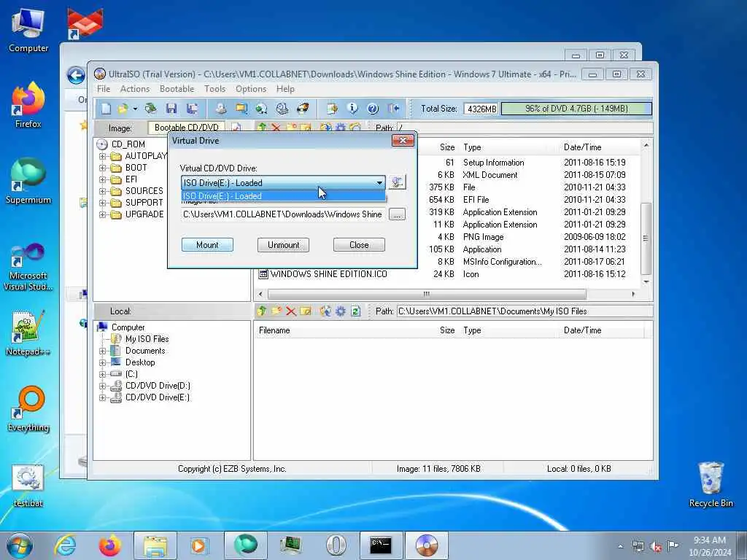
Task: Click the Local Path field
Action: tap(525, 311)
